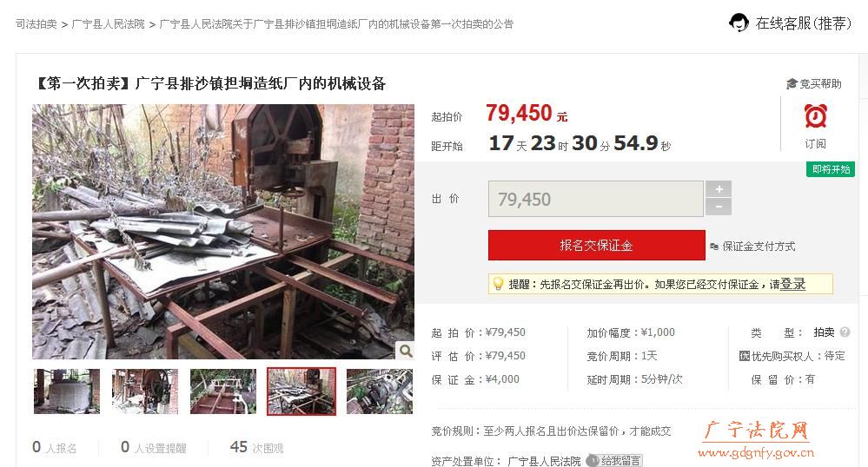Click the 保证金支付方式 icon link

pyautogui.click(x=715, y=247)
